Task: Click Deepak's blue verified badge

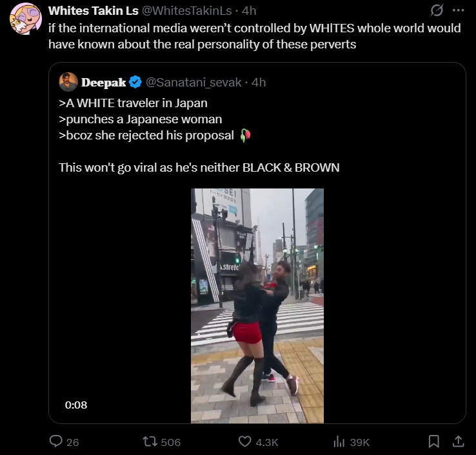Action: pos(135,82)
